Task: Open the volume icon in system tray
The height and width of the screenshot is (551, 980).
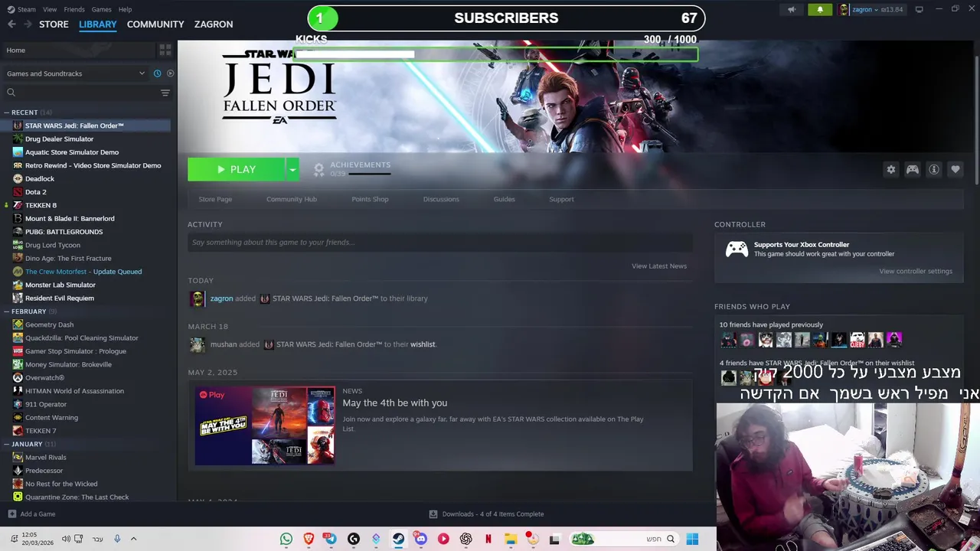Action: 66,539
